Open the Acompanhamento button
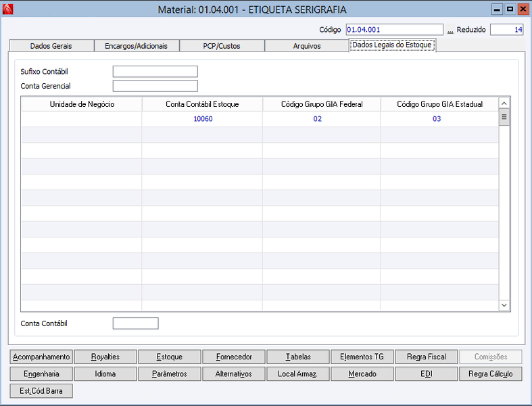Viewport: 532px width, 406px height. (x=41, y=357)
